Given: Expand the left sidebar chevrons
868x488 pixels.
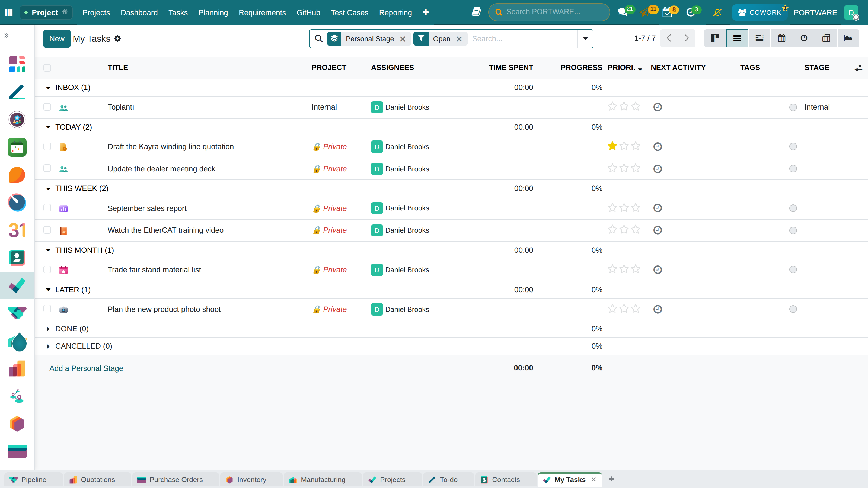Looking at the screenshot, I should tap(7, 35).
